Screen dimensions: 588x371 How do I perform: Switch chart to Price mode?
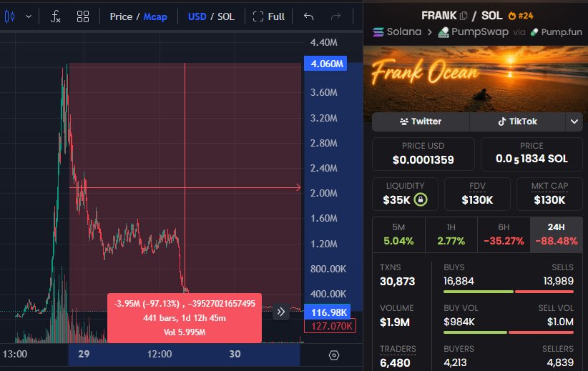click(x=121, y=16)
